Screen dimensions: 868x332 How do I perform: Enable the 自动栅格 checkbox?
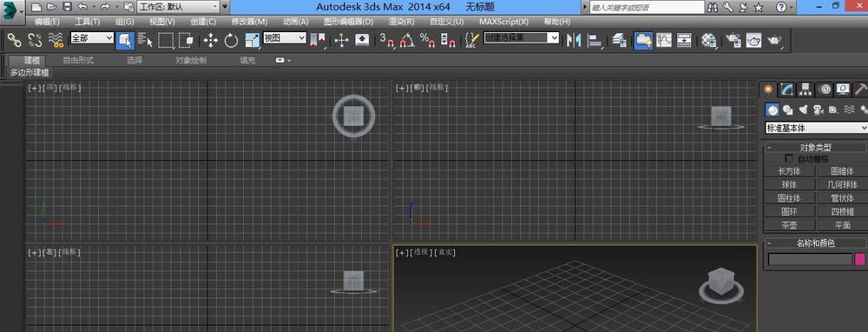[789, 158]
